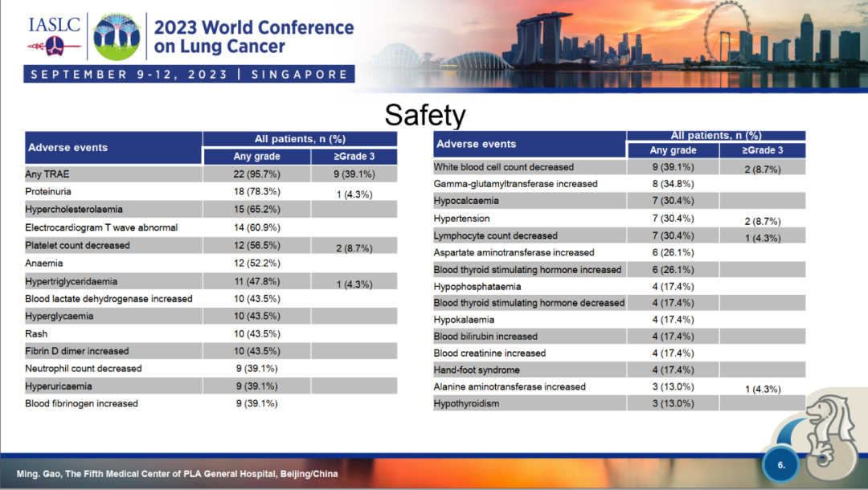Click the 'September 9-12, 2023 | Singapore' date bar
The height and width of the screenshot is (490, 868).
[190, 75]
